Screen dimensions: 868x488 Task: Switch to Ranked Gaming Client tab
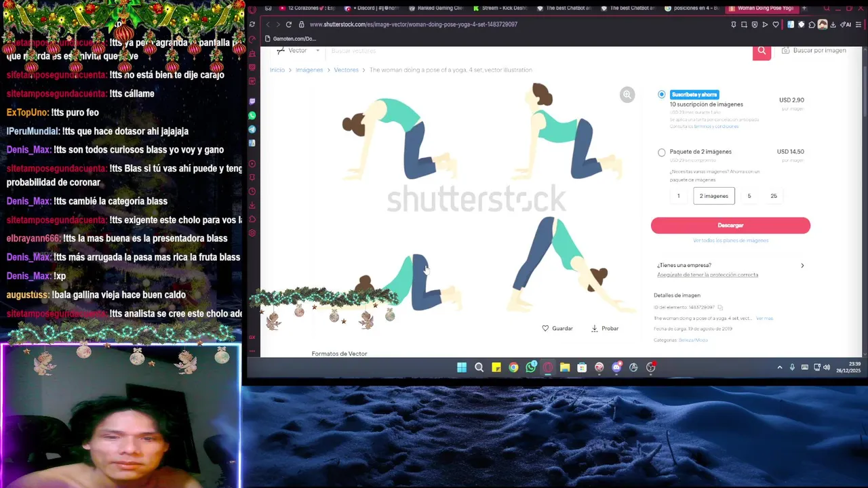435,8
